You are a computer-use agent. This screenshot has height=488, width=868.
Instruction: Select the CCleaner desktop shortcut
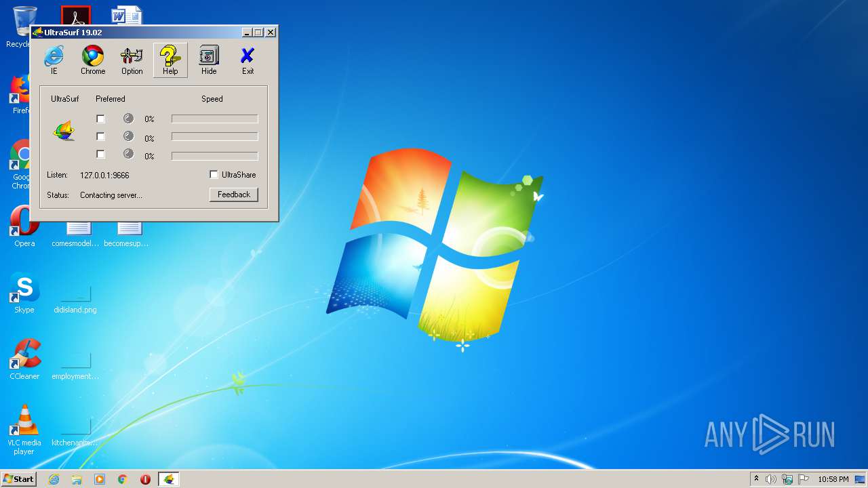(x=24, y=360)
